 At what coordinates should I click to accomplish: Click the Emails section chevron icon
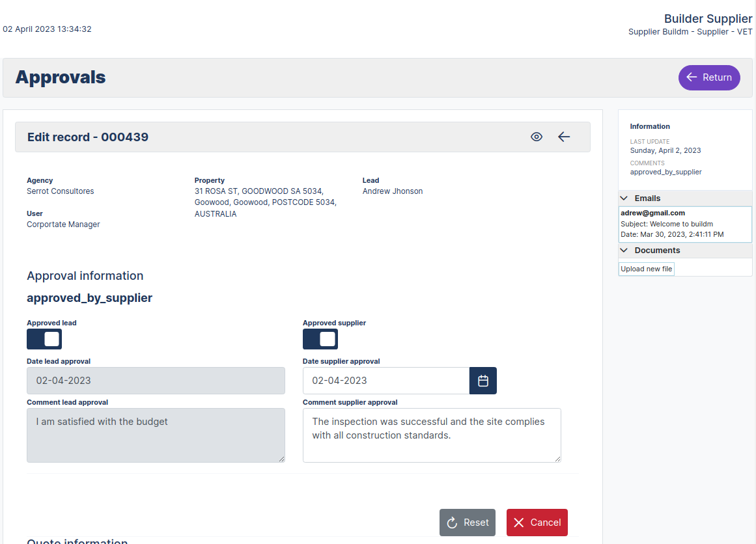624,198
